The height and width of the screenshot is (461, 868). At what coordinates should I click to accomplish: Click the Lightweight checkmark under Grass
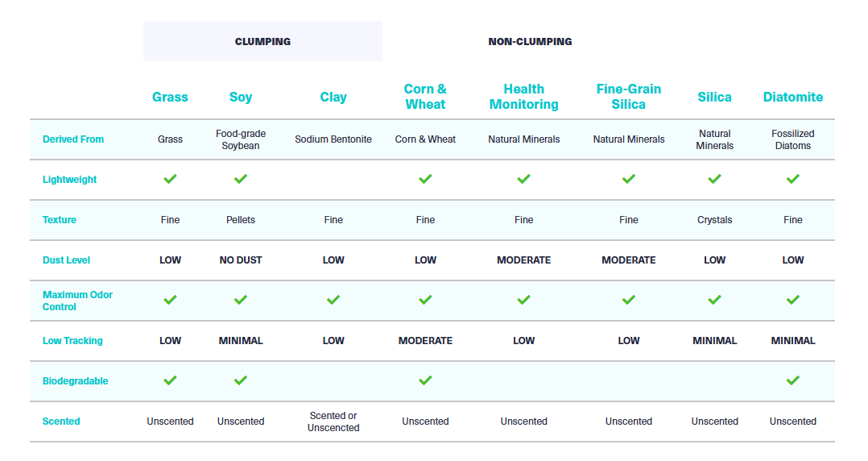point(170,179)
